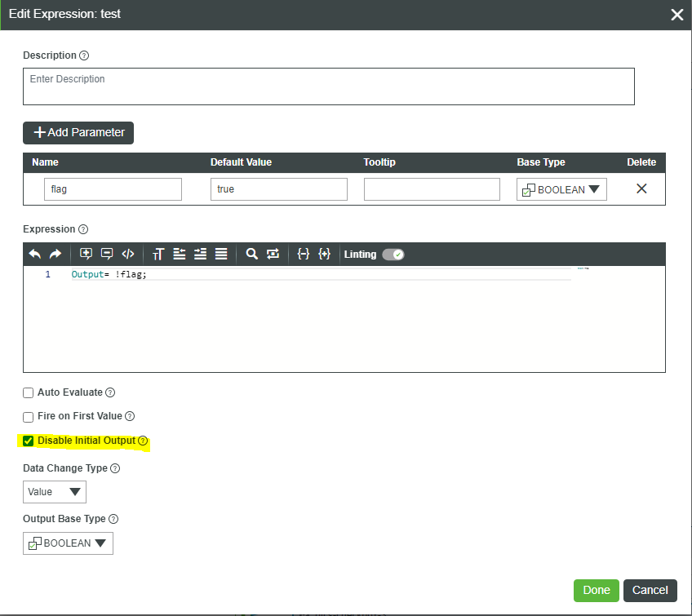Change the flag parameter Base Type
The image size is (692, 616).
(x=561, y=188)
